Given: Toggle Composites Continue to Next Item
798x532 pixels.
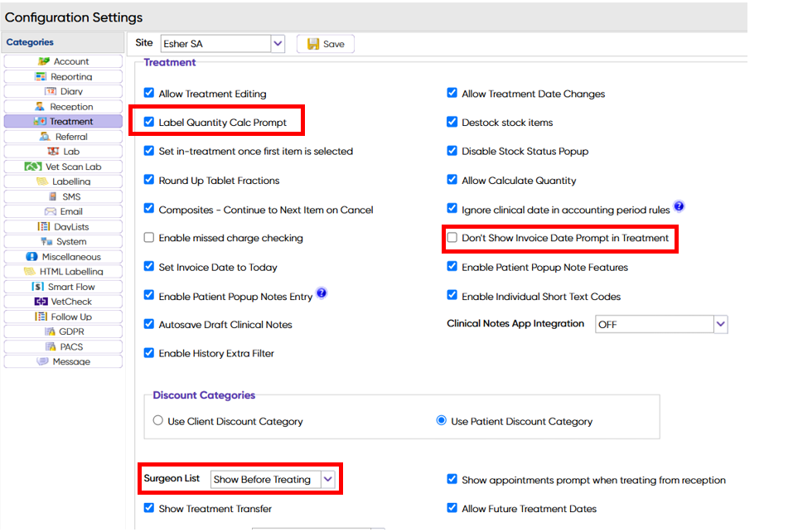Looking at the screenshot, I should tap(148, 208).
